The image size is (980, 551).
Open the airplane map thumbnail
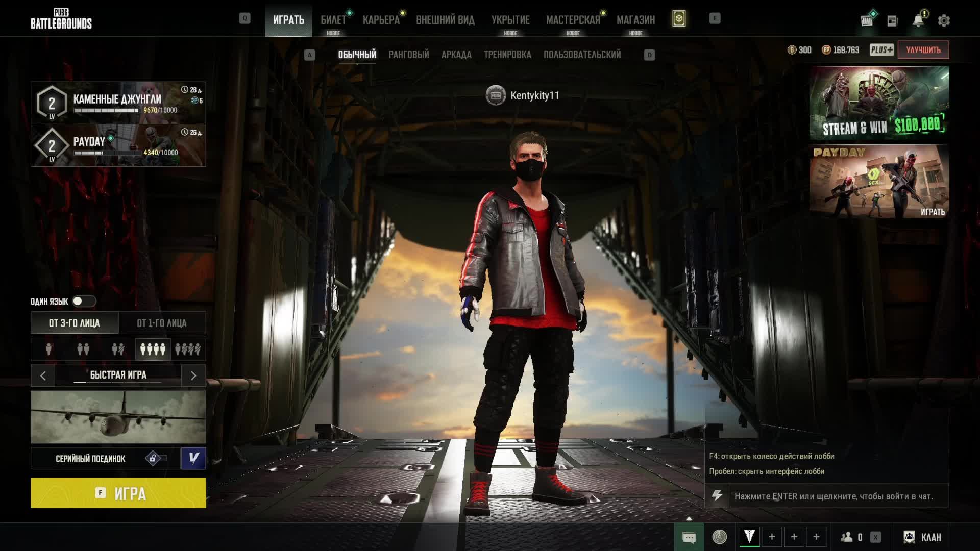pos(118,417)
